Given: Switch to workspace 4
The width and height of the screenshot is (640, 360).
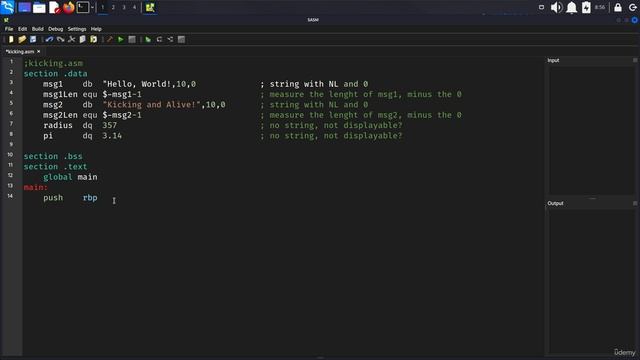Looking at the screenshot, I should [x=134, y=7].
